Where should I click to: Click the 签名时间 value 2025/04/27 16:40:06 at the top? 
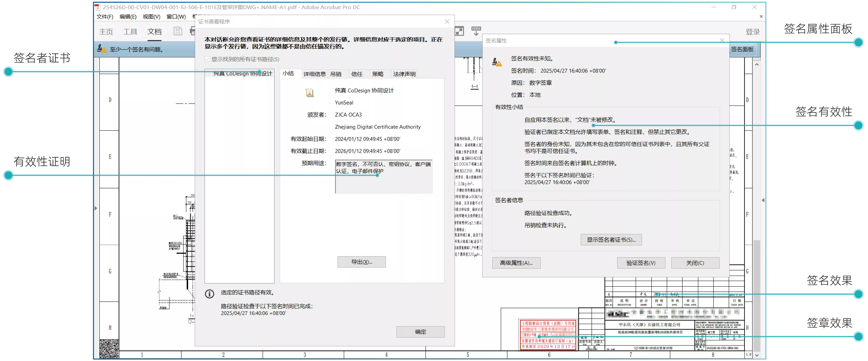point(573,71)
